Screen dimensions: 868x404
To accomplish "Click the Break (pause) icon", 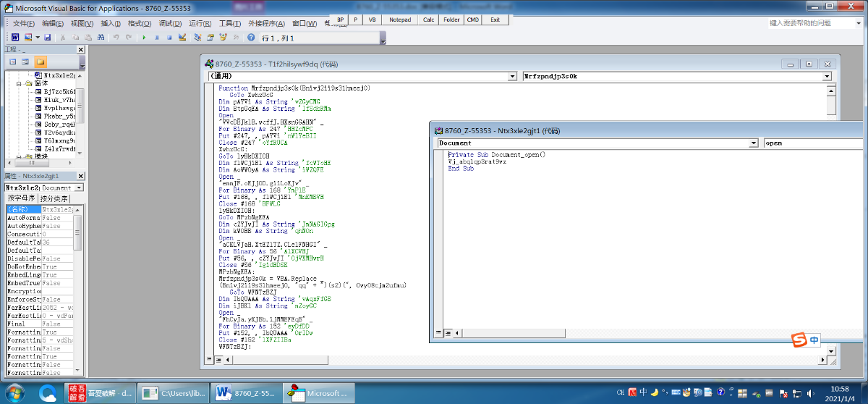I will coord(157,37).
